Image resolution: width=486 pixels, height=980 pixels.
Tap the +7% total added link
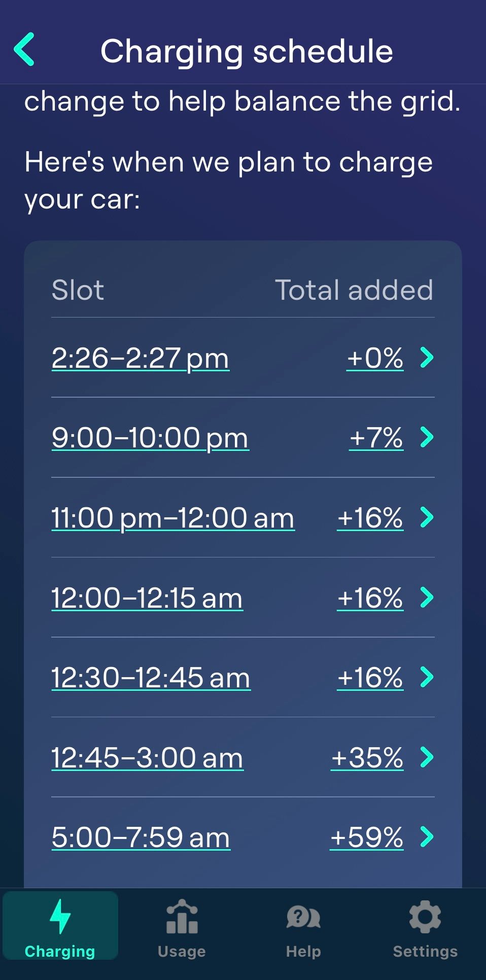point(376,438)
